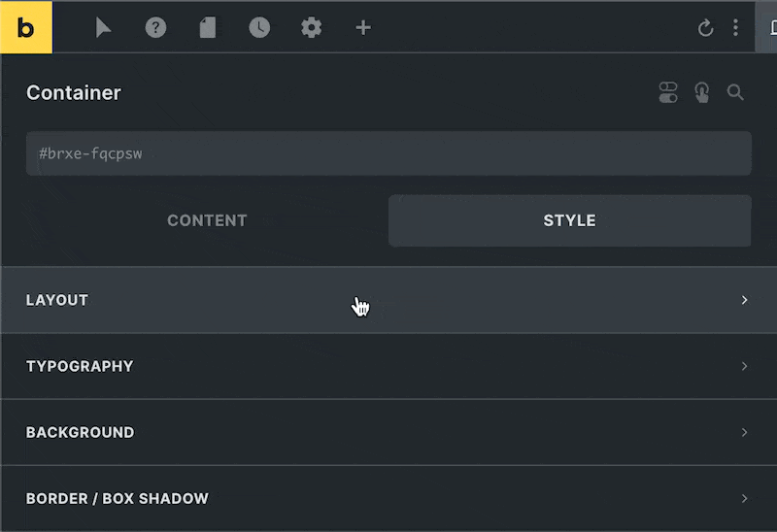Switch to the CONTENT tab

click(207, 220)
